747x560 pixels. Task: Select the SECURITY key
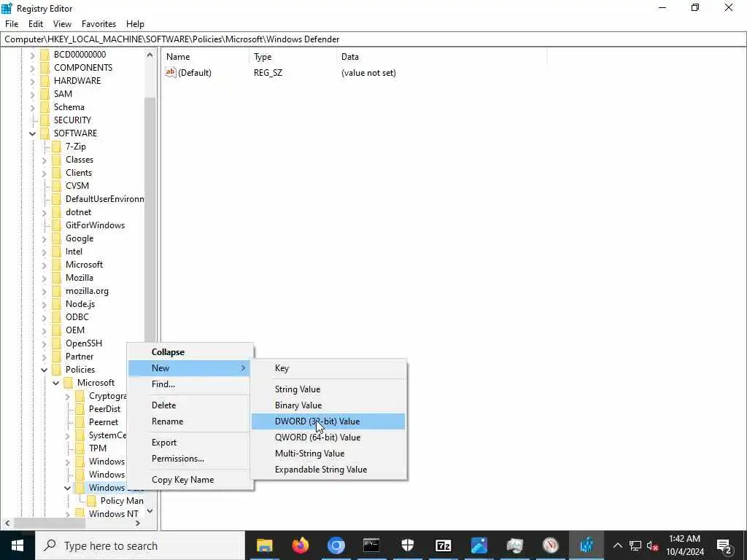[72, 120]
